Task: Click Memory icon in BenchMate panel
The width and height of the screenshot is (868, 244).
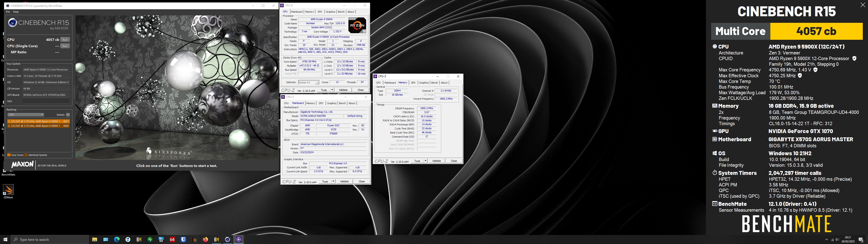Action: (x=715, y=106)
